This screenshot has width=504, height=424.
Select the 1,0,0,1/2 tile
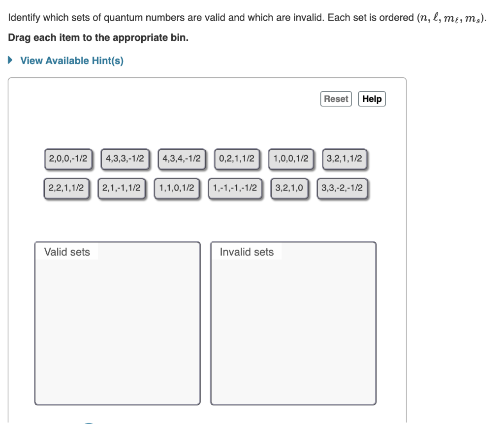point(290,158)
